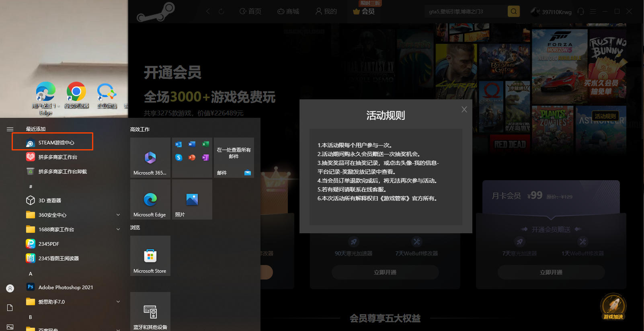Switch to the 会员 tab
This screenshot has width=644, height=331.
[364, 11]
